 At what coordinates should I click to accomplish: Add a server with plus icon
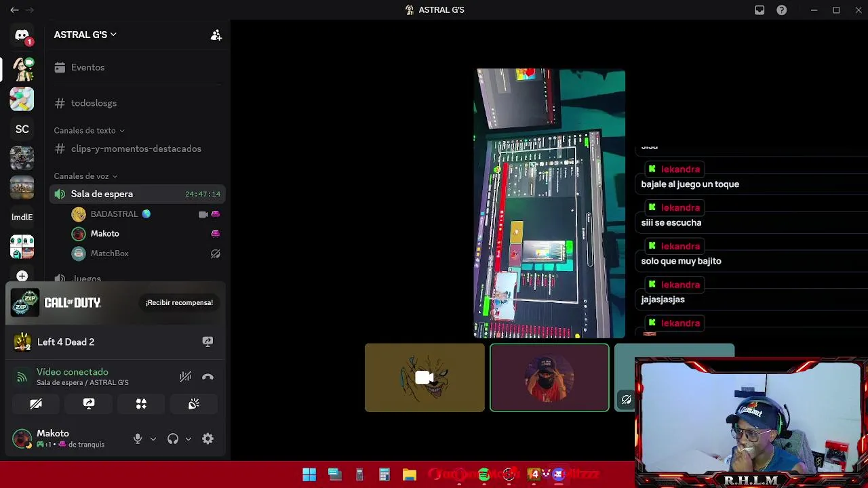tap(22, 276)
